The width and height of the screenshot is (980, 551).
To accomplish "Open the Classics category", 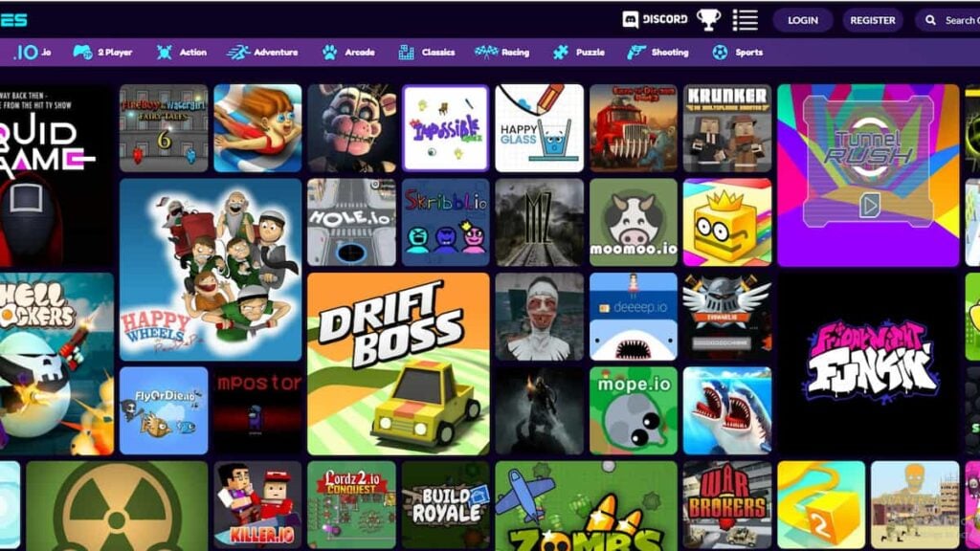I will [x=426, y=53].
